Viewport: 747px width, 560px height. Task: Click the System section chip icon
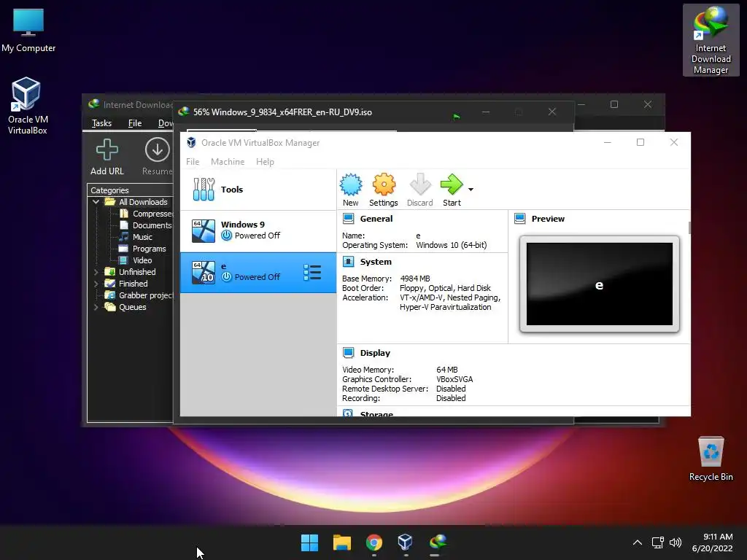tap(348, 262)
